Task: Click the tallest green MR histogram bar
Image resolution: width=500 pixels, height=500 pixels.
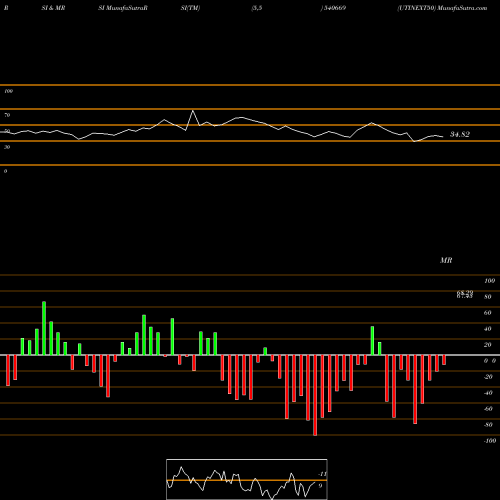Action: click(44, 328)
